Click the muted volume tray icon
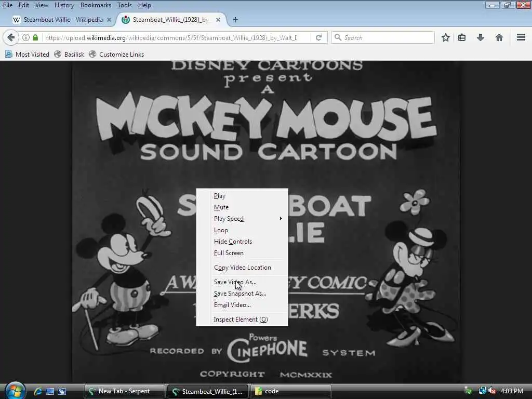 coord(493,391)
